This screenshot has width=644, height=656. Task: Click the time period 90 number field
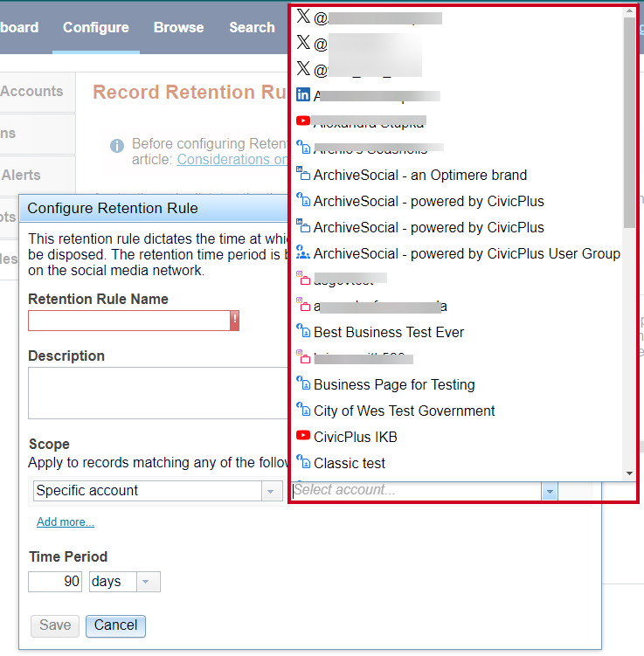pyautogui.click(x=55, y=582)
